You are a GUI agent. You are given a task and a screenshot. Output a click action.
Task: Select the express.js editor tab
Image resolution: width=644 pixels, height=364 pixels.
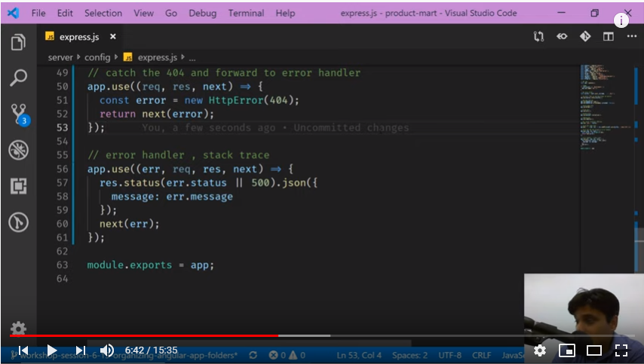pyautogui.click(x=77, y=36)
